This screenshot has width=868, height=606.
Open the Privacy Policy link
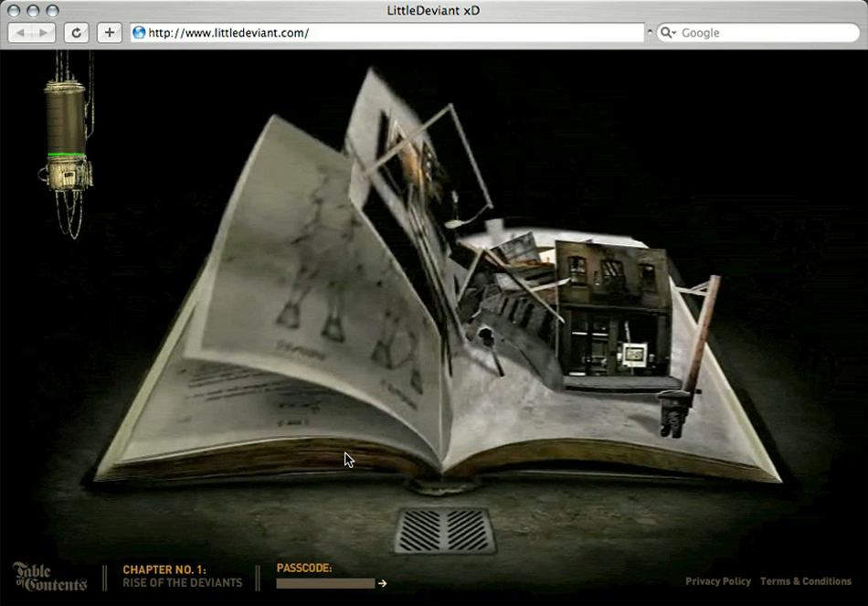(x=717, y=581)
